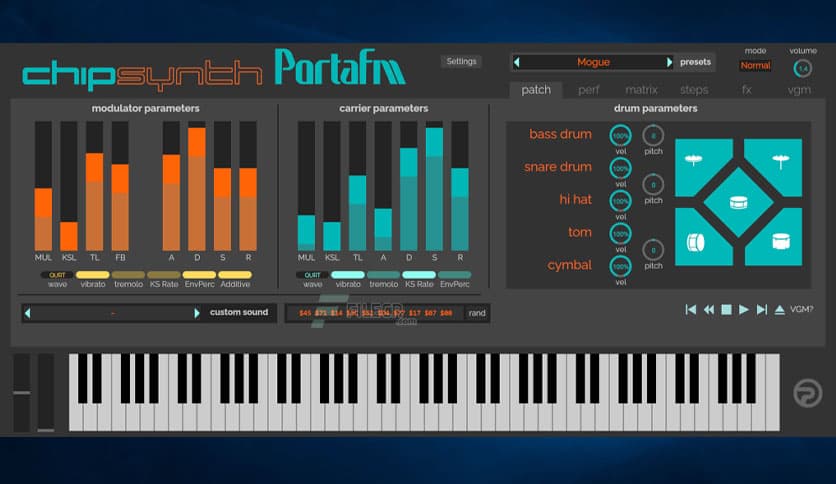Adjust the modulator FB slider bar
Screen dimensions: 836x484
120,186
